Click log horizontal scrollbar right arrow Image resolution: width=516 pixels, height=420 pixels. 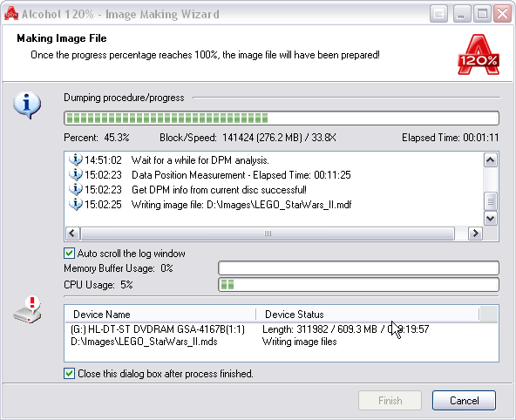[475, 234]
